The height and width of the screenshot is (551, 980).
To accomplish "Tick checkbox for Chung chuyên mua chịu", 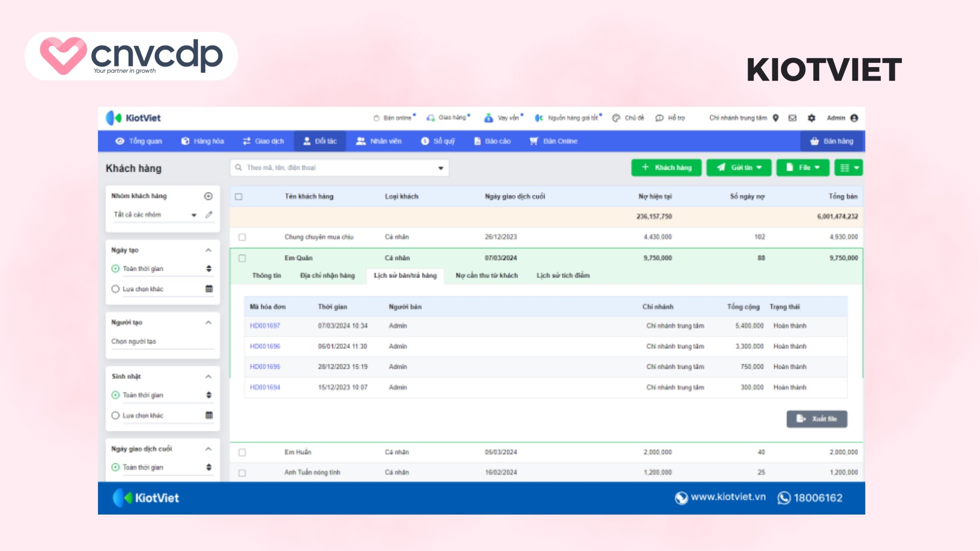I will click(242, 237).
